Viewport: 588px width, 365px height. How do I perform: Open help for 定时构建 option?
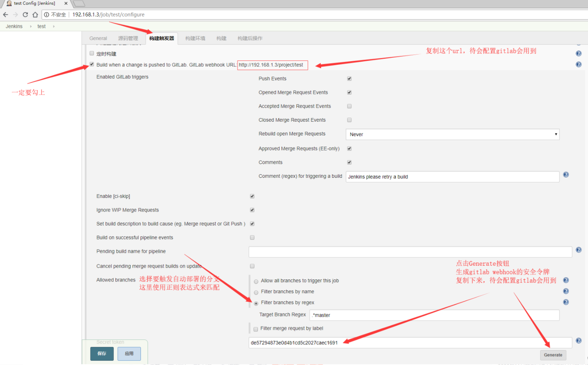pos(579,53)
